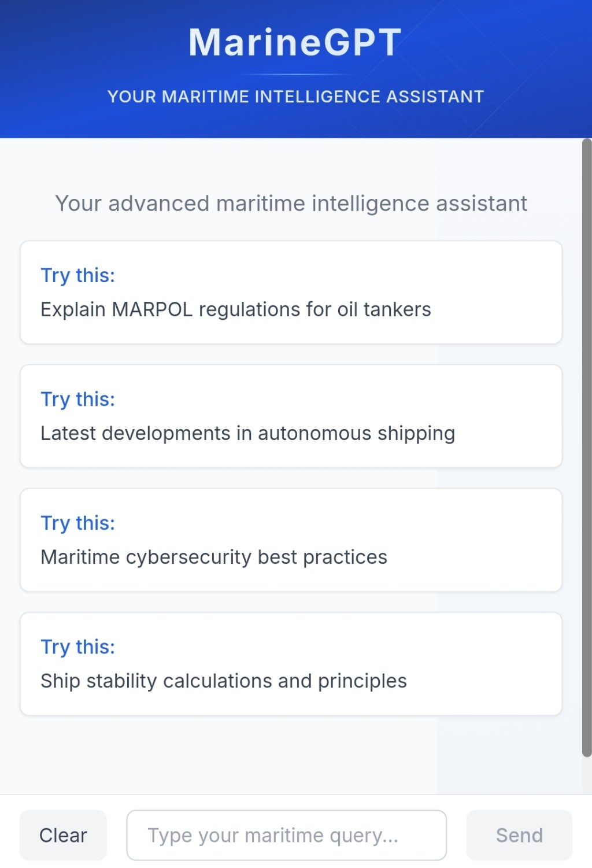Click 'Latest developments in autonomous shipping' text
592x868 pixels.
(x=247, y=433)
